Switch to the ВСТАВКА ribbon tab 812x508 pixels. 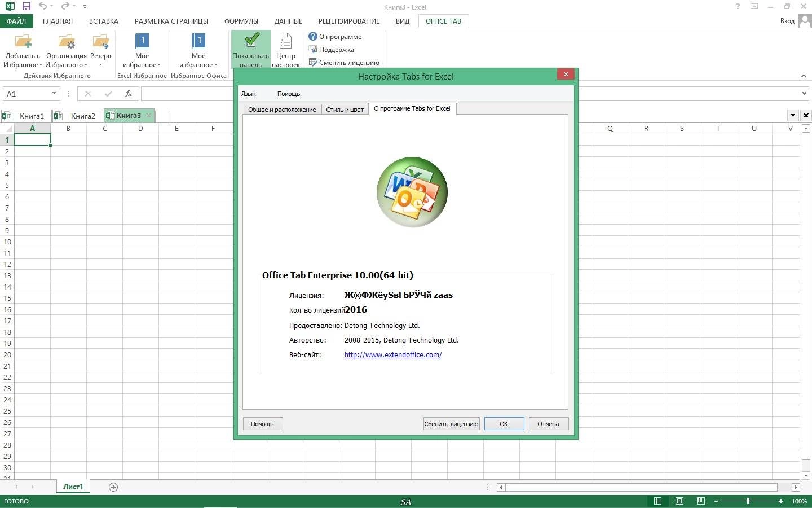[104, 21]
